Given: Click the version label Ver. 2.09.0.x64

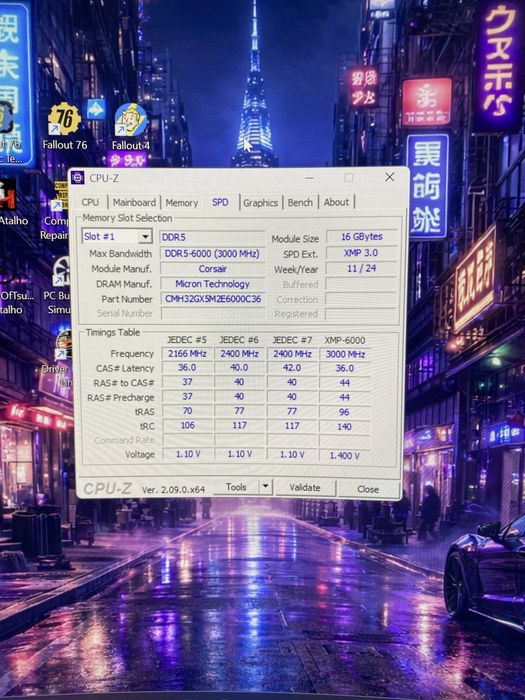Looking at the screenshot, I should (173, 490).
